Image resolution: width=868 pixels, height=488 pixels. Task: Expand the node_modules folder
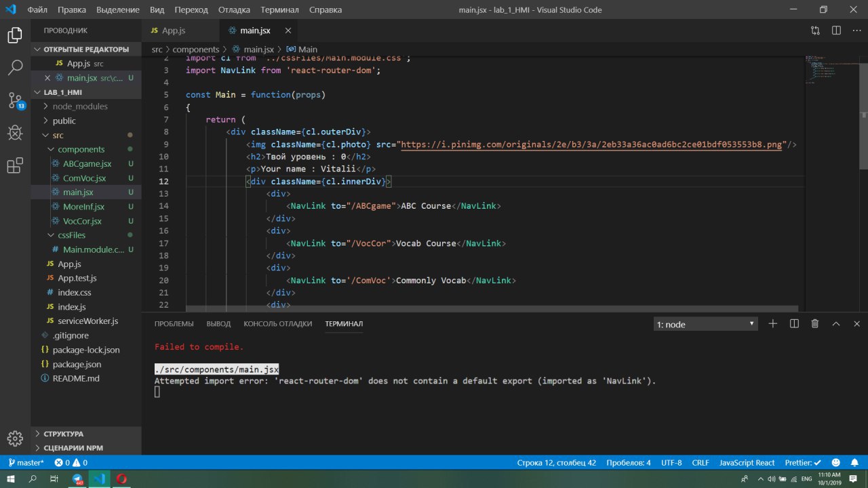[x=80, y=106]
